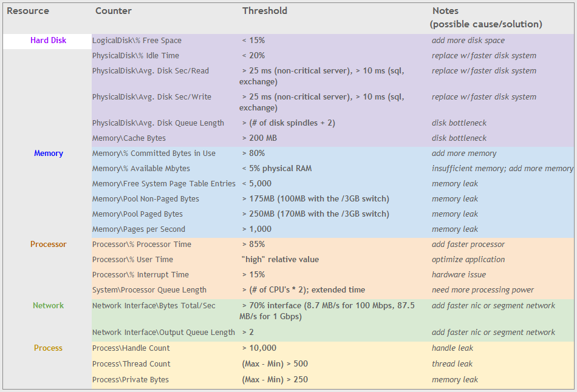
Task: Select the Memory resource label
Action: [49, 154]
